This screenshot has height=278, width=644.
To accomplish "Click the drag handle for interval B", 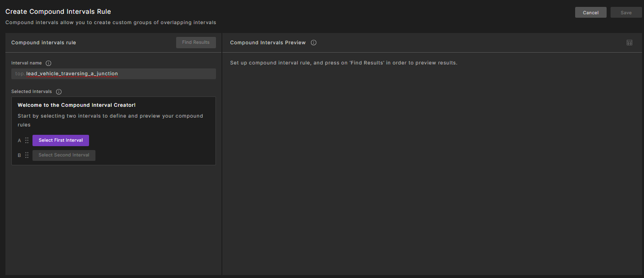I will pos(27,155).
